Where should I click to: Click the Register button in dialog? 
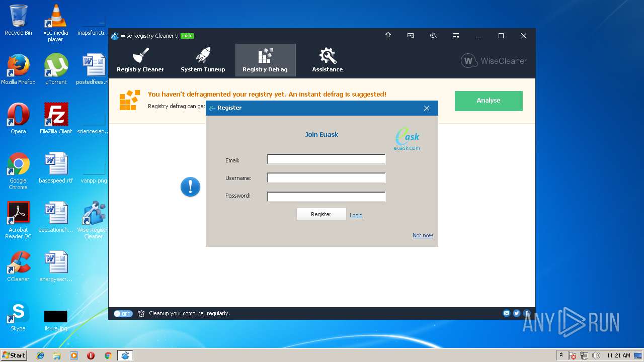tap(321, 214)
